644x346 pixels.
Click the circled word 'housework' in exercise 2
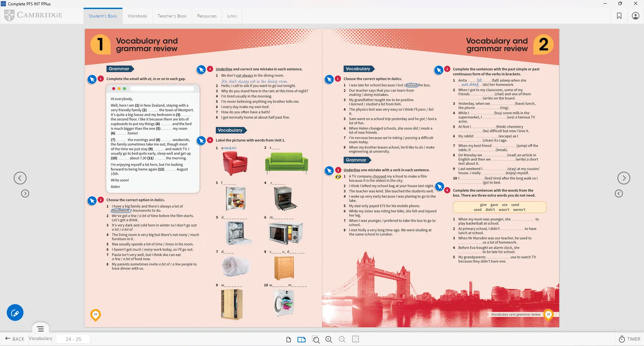[121, 211]
